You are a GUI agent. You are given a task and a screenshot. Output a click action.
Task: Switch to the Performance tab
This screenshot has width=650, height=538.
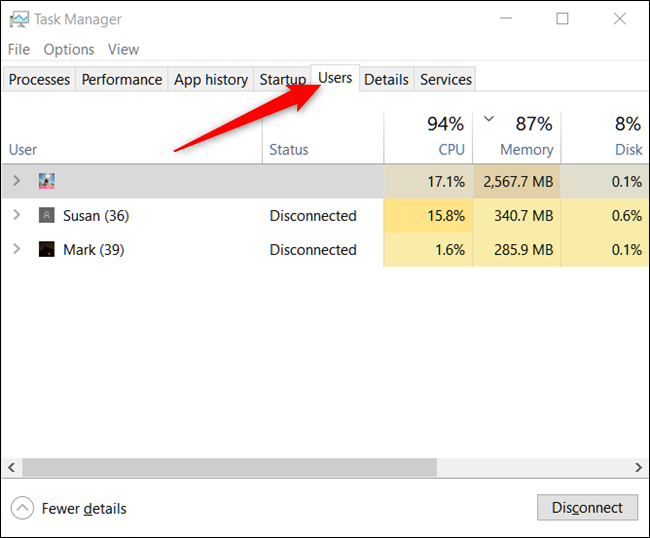(121, 79)
